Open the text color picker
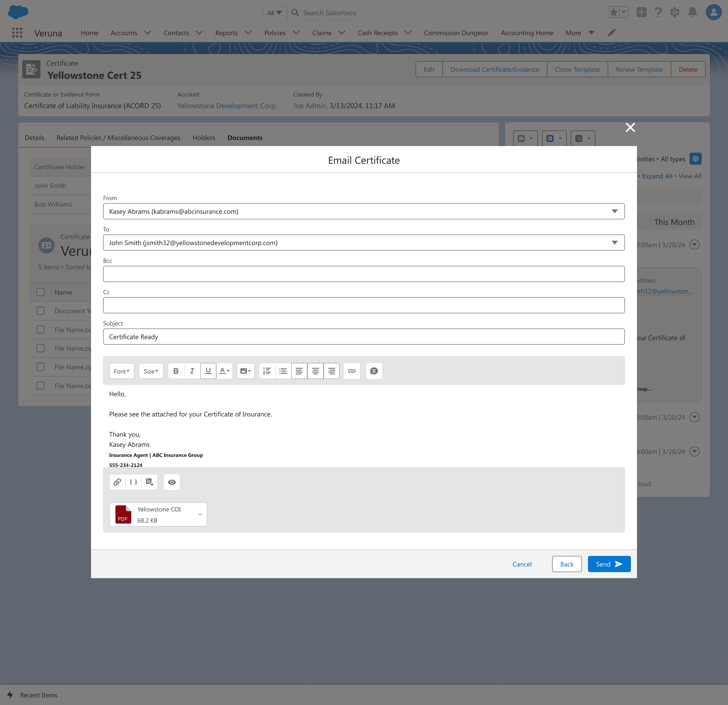The image size is (728, 705). 224,371
